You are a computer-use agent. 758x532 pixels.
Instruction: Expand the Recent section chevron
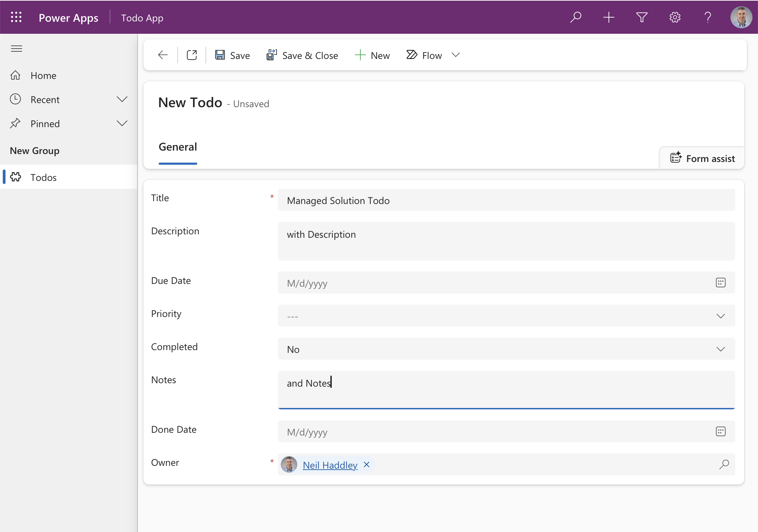click(122, 100)
